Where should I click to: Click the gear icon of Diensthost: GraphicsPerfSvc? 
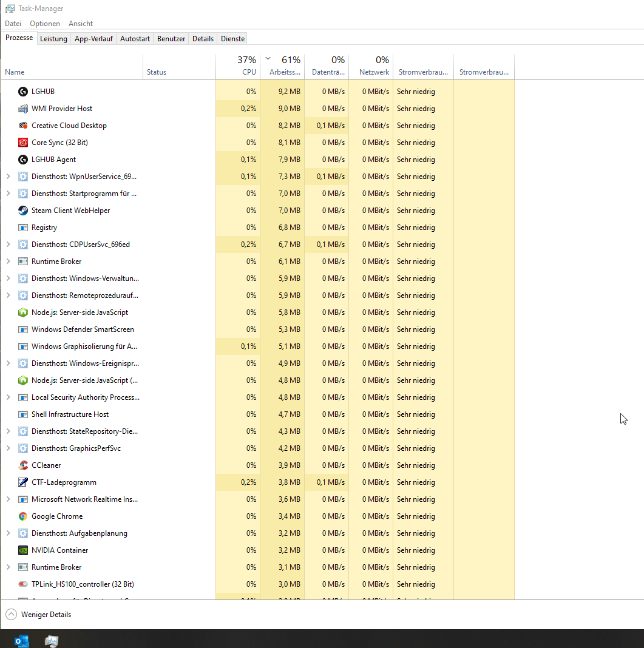point(23,448)
